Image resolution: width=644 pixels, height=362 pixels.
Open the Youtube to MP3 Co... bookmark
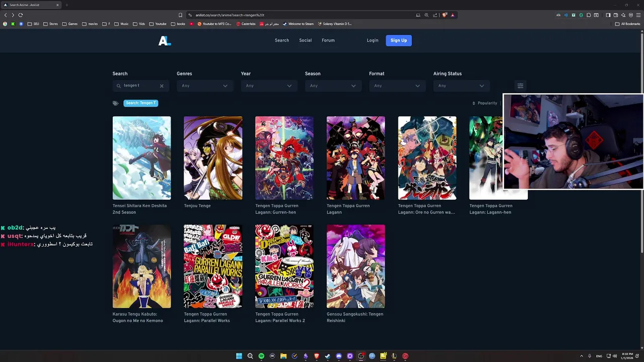[214, 24]
